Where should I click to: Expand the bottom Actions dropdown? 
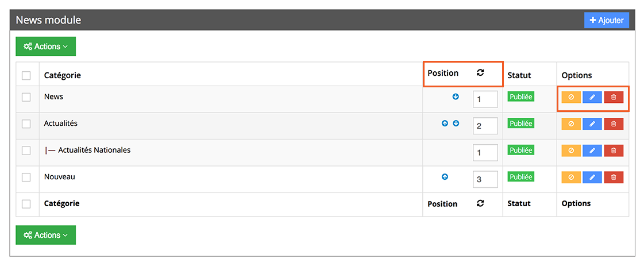pyautogui.click(x=45, y=235)
